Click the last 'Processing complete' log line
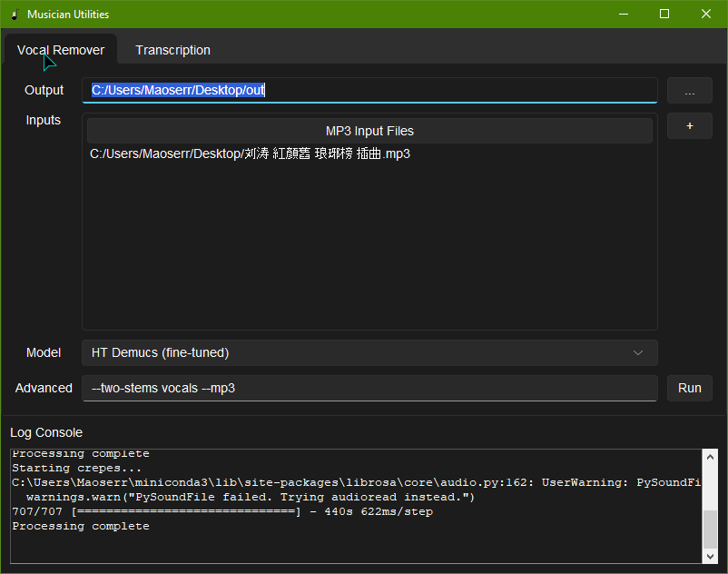Viewport: 728px width, 574px height. [x=81, y=526]
